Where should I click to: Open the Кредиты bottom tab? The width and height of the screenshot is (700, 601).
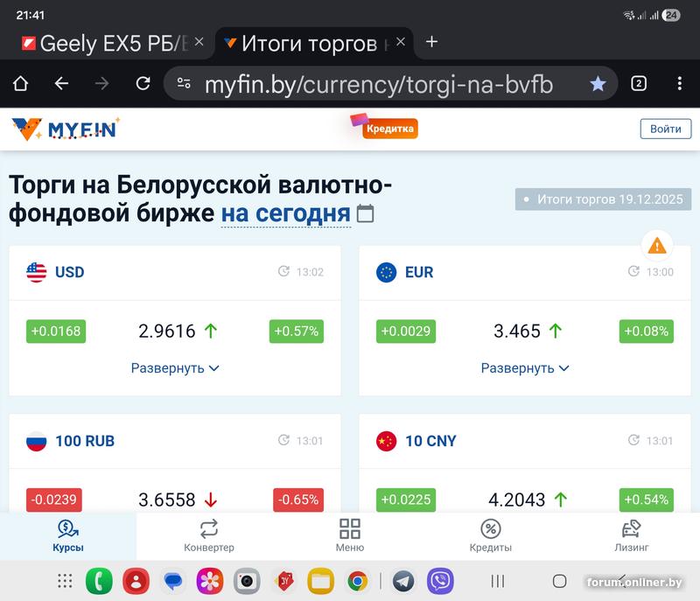491,536
